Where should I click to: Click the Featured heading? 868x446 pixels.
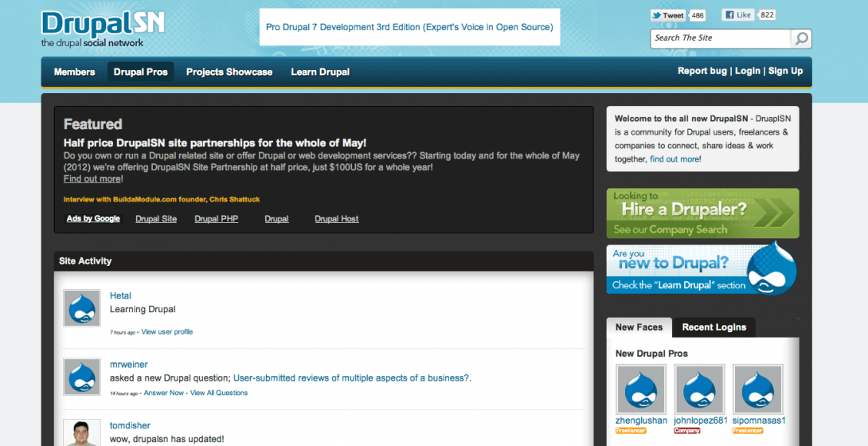[92, 124]
